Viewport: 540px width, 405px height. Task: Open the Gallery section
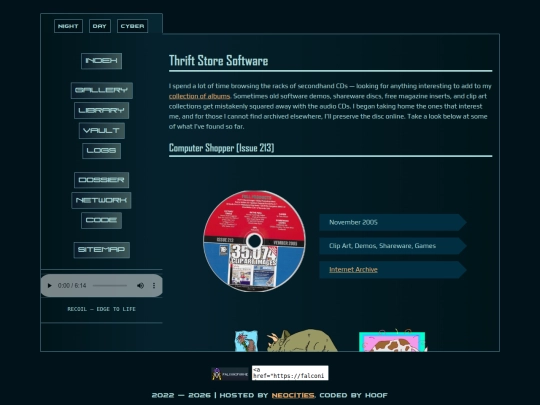click(x=102, y=91)
